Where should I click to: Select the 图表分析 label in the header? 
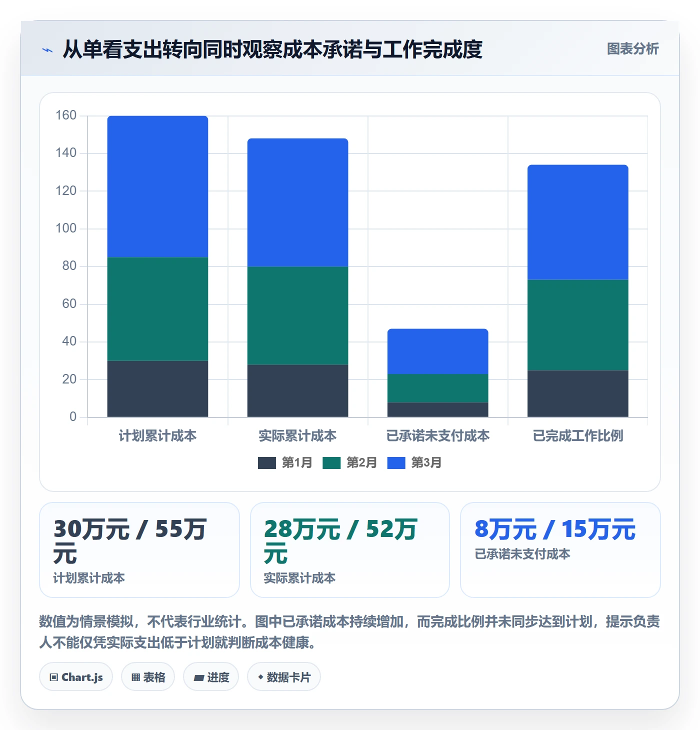click(x=632, y=49)
